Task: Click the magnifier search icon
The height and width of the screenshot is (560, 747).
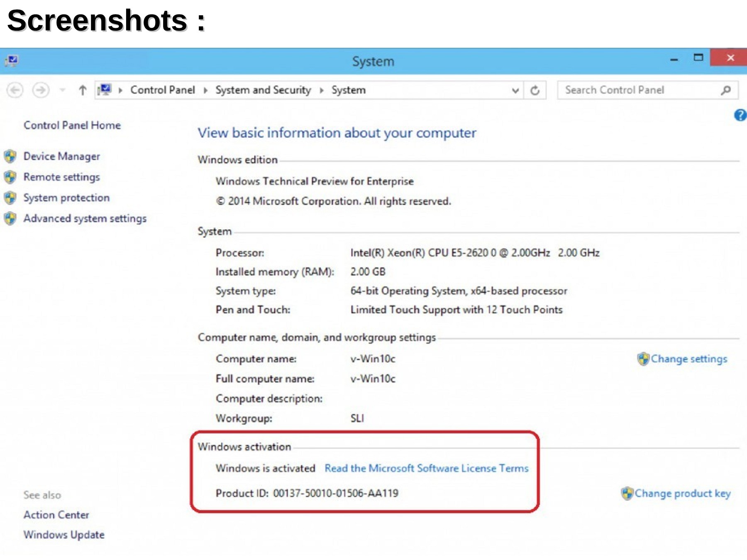Action: click(x=726, y=90)
